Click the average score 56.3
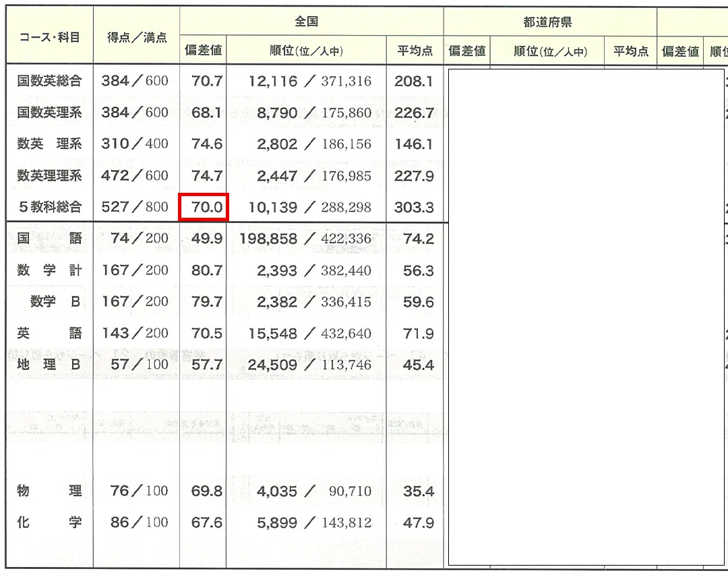728x573 pixels. pos(419,270)
